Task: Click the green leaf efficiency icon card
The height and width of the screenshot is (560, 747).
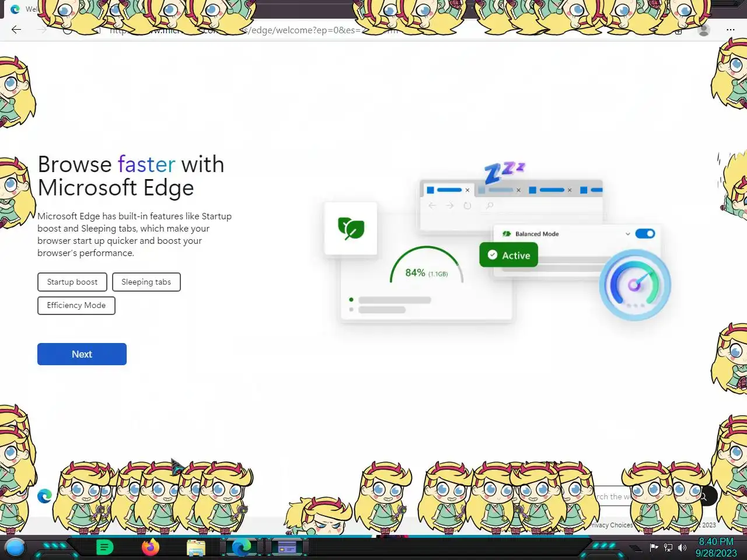Action: tap(351, 228)
